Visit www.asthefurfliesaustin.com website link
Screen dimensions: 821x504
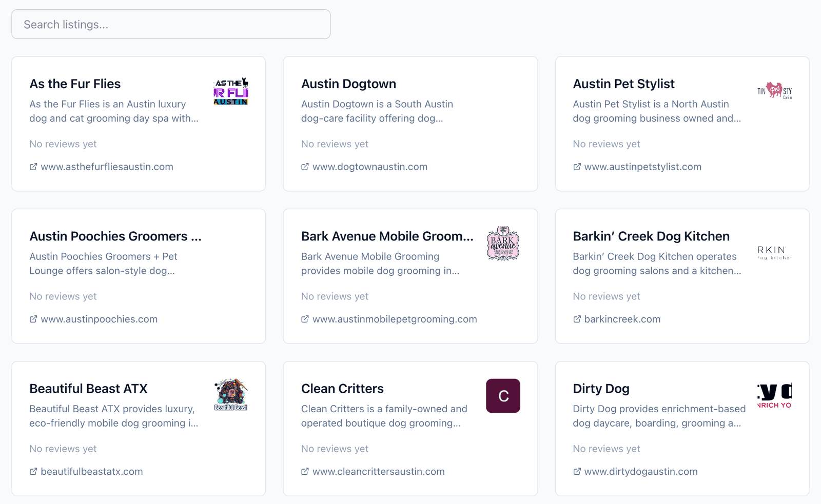107,167
